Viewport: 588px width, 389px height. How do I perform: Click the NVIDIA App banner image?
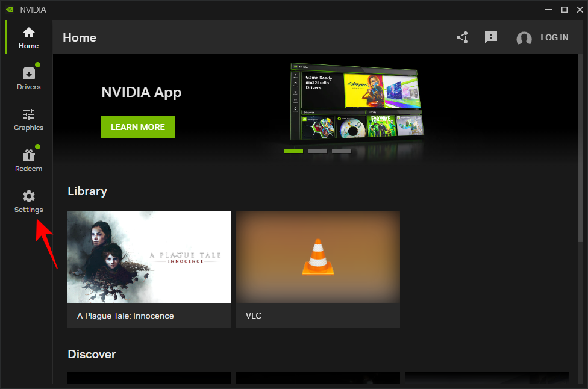tap(357, 102)
